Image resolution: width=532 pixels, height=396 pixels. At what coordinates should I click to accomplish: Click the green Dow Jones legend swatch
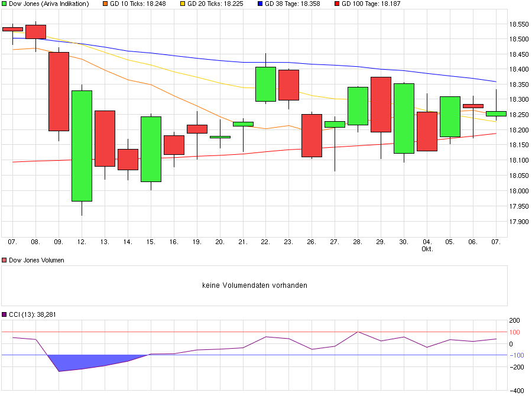4,4
